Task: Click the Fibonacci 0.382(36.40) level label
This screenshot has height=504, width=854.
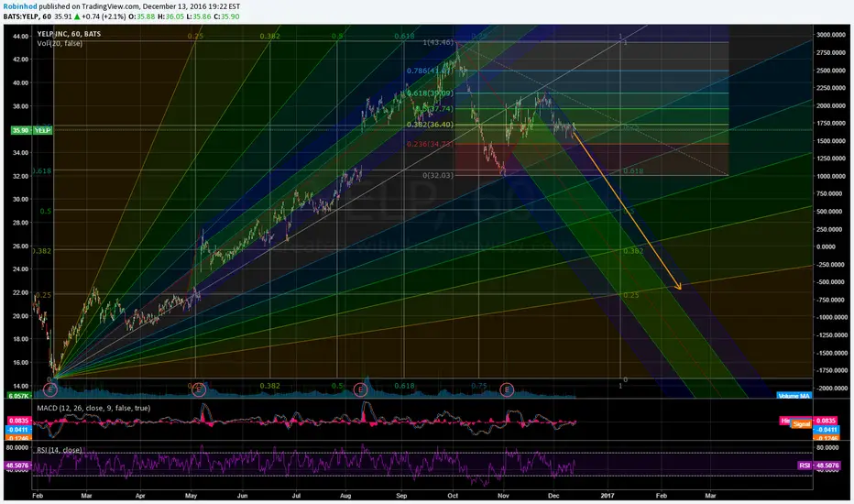Action: [x=431, y=125]
